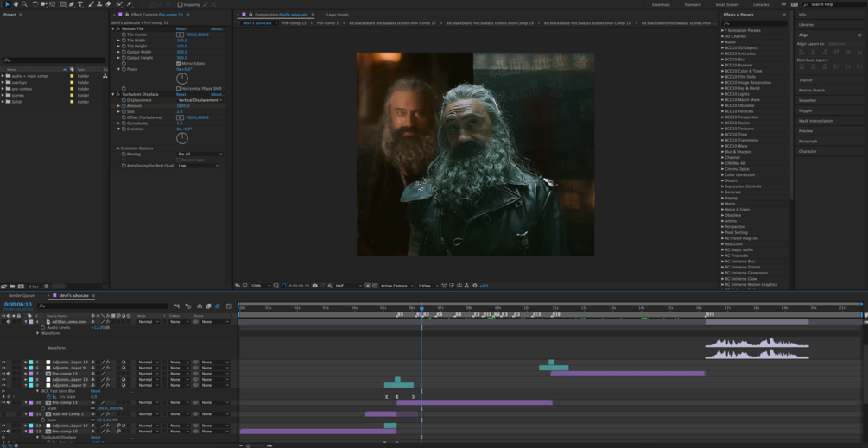The image size is (868, 448).
Task: Open the Vertical Displacement dropdown
Action: (x=200, y=100)
